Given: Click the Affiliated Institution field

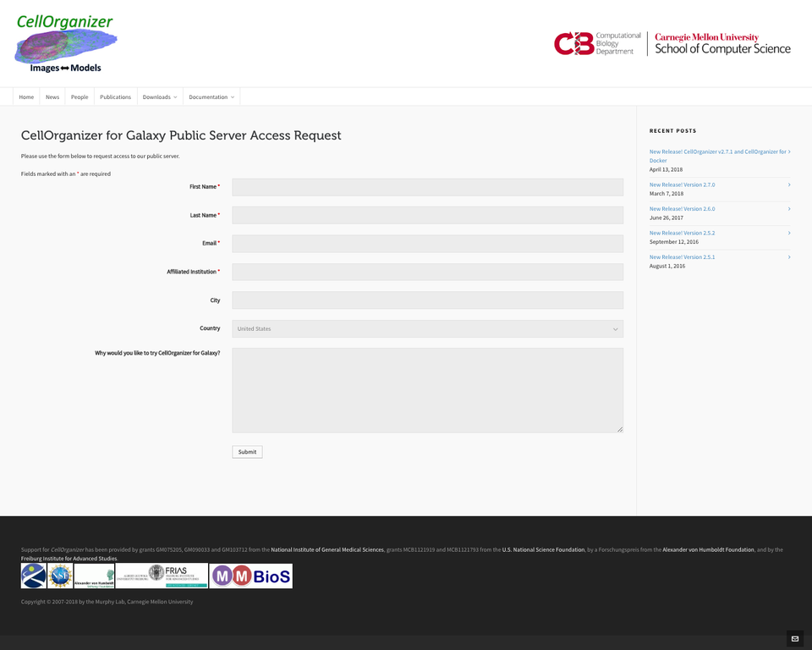Looking at the screenshot, I should pyautogui.click(x=428, y=272).
